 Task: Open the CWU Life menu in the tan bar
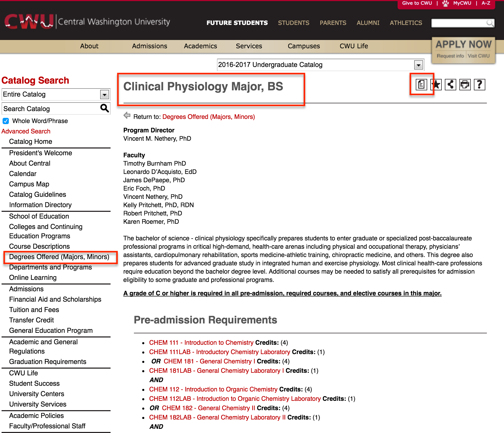pos(354,46)
